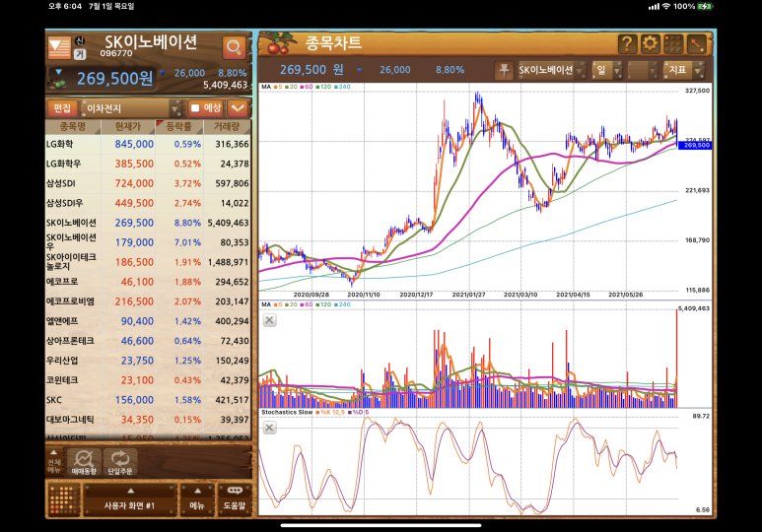
Task: Close the volume chart panel
Action: pyautogui.click(x=270, y=320)
